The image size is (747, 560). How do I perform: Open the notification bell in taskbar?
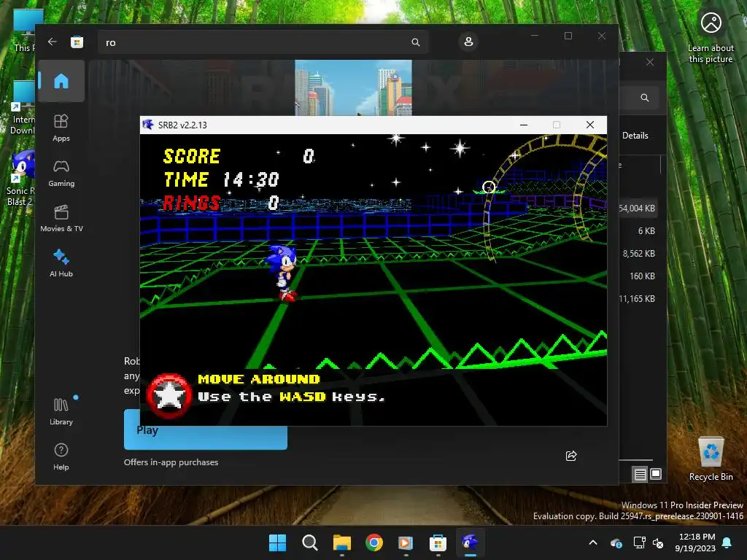click(x=727, y=542)
